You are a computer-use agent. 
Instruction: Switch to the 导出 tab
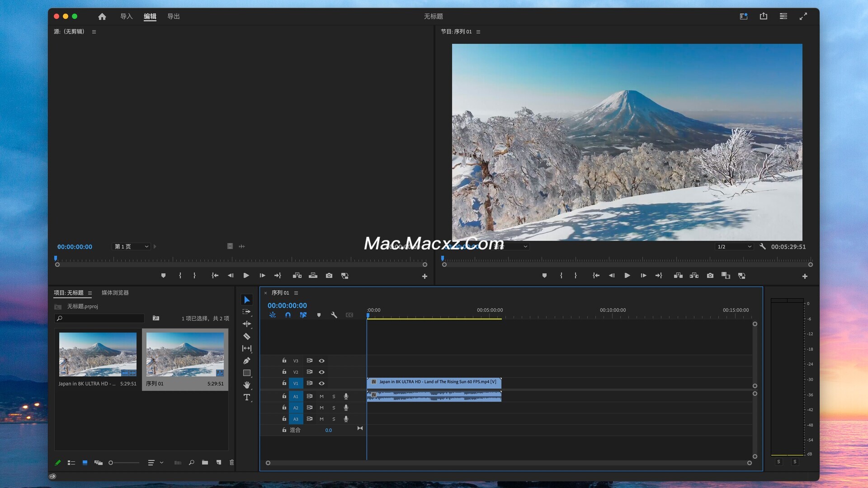click(174, 16)
